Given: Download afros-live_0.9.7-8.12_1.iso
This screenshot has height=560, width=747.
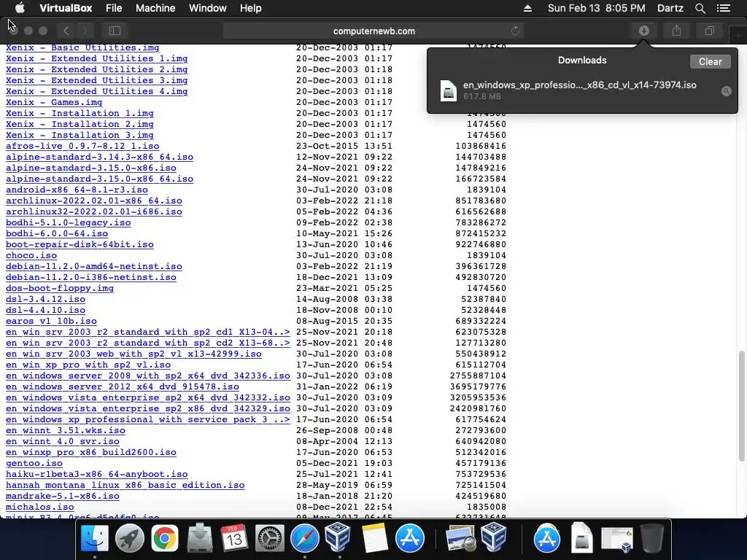Looking at the screenshot, I should (82, 146).
